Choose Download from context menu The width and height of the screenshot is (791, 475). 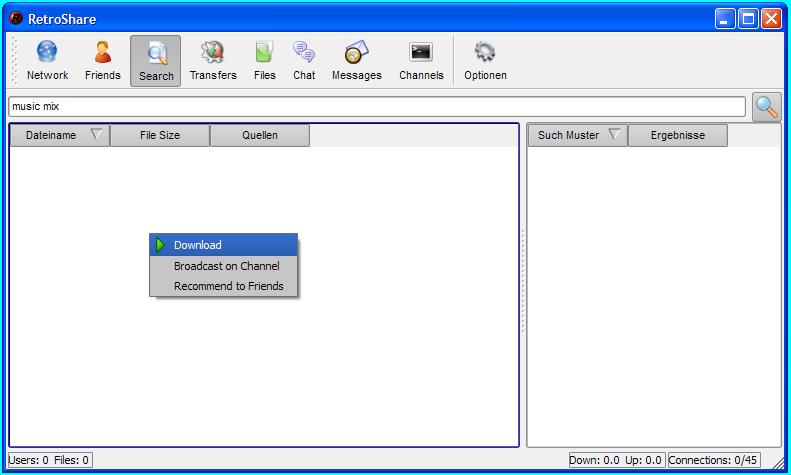pyautogui.click(x=223, y=245)
